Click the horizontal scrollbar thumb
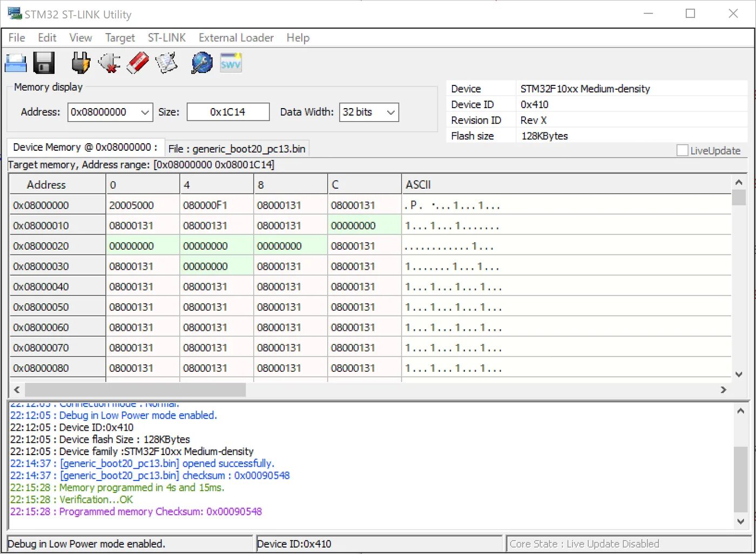The width and height of the screenshot is (756, 554). tap(135, 390)
